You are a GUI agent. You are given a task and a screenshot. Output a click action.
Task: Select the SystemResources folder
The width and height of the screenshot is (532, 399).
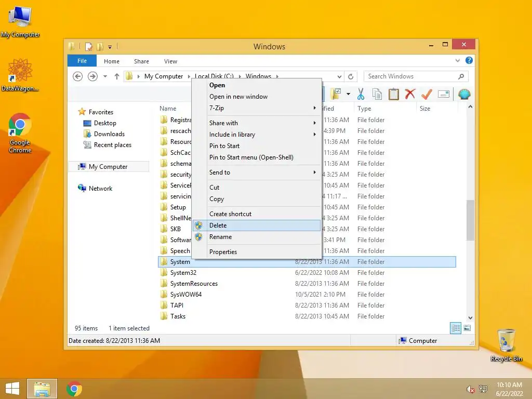(307, 283)
